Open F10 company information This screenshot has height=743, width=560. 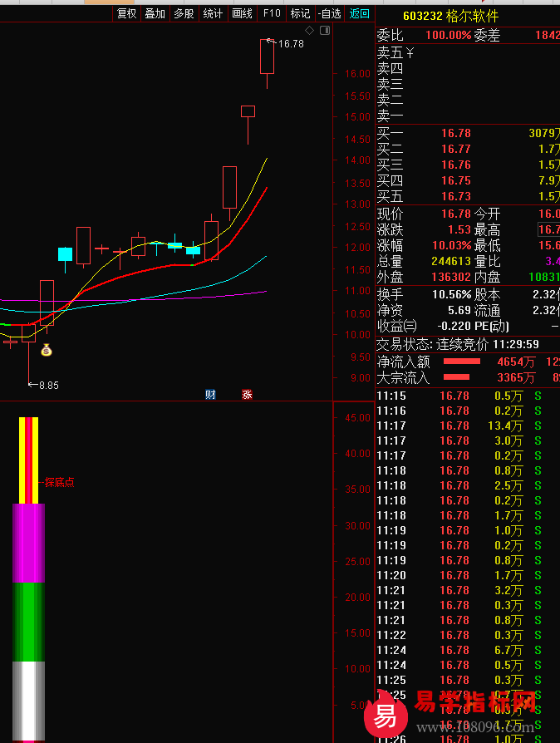pos(272,13)
